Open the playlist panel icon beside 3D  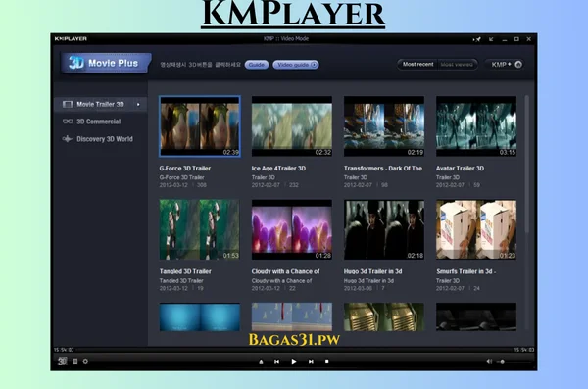pyautogui.click(x=75, y=361)
